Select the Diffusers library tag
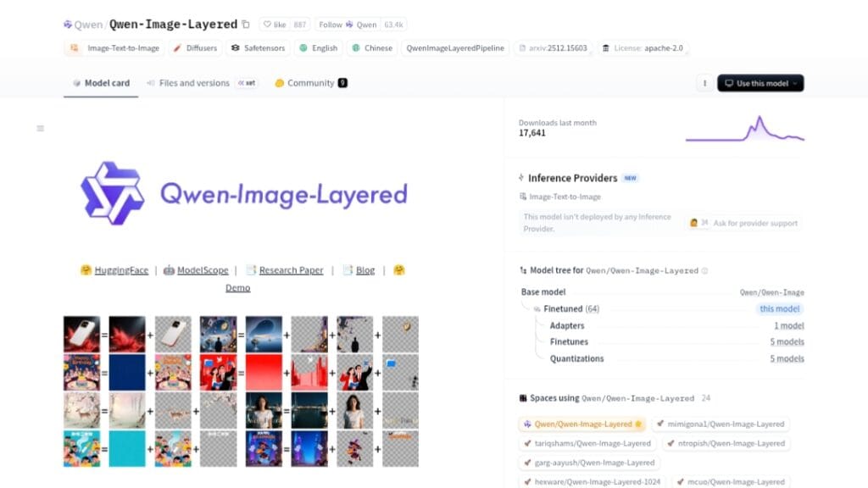 point(195,48)
